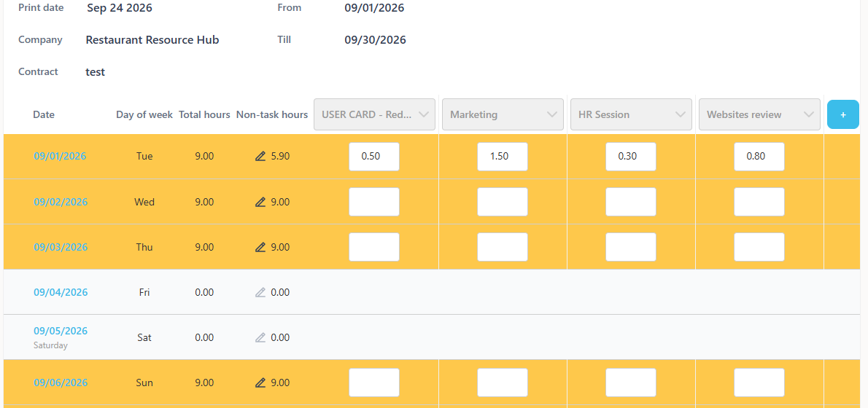Click USER CARD hours field for Thu 09/03

click(x=374, y=247)
